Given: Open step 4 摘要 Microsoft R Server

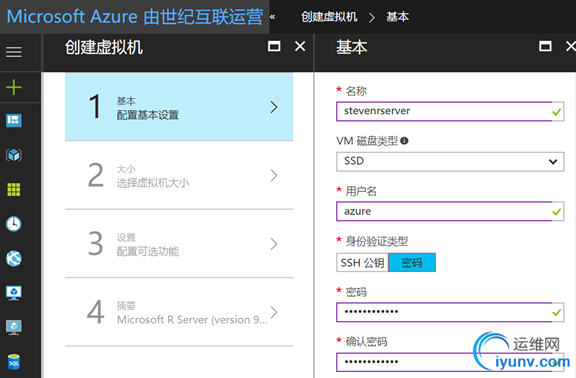Looking at the screenshot, I should pyautogui.click(x=179, y=312).
